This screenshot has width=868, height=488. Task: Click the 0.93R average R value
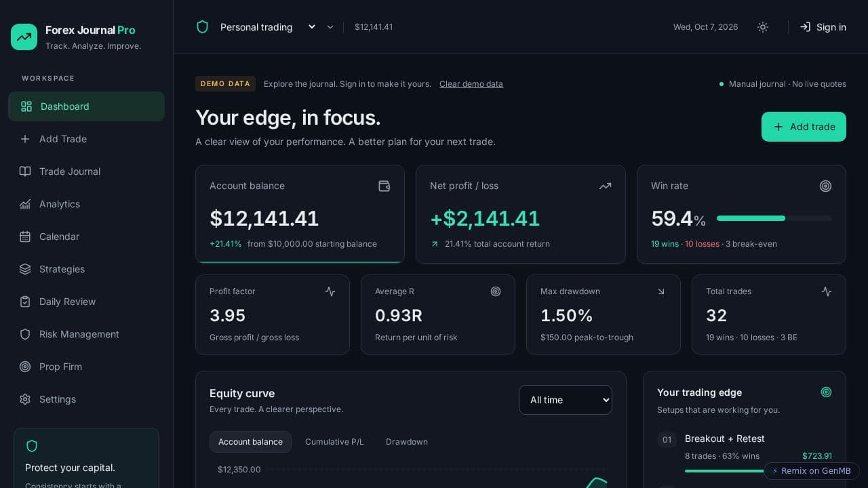[x=399, y=315]
